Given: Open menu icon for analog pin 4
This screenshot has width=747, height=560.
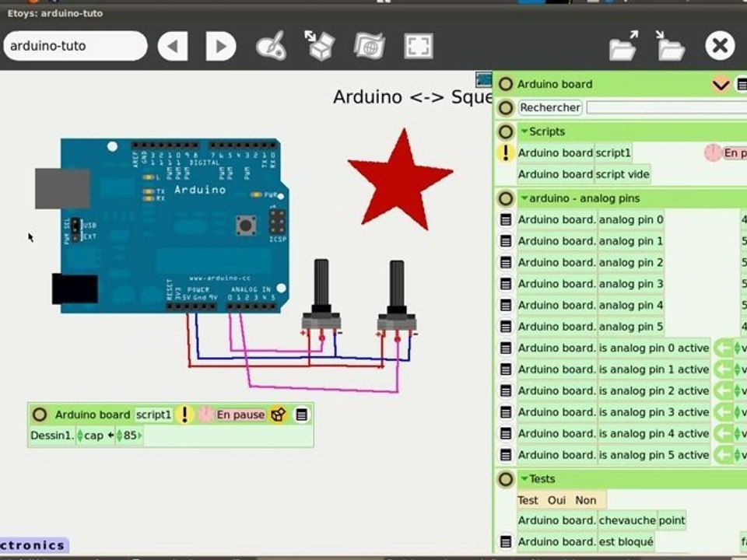Looking at the screenshot, I should point(506,305).
